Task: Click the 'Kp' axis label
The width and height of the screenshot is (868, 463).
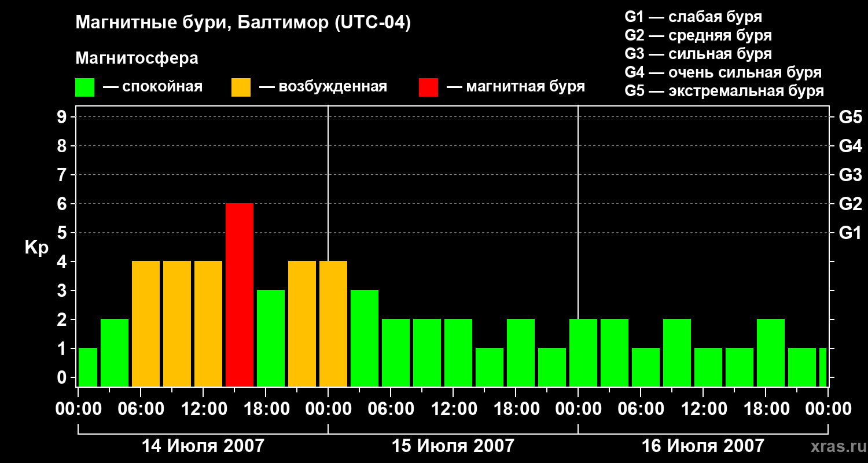Action: [x=36, y=248]
